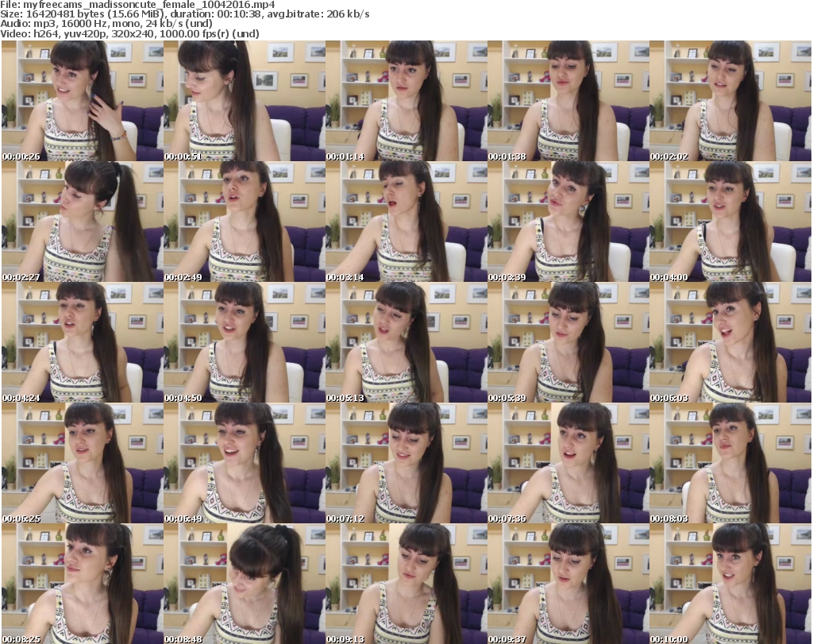This screenshot has width=813, height=644.
Task: Select the thumbnail timestamped 00:03:14
Action: click(x=406, y=222)
